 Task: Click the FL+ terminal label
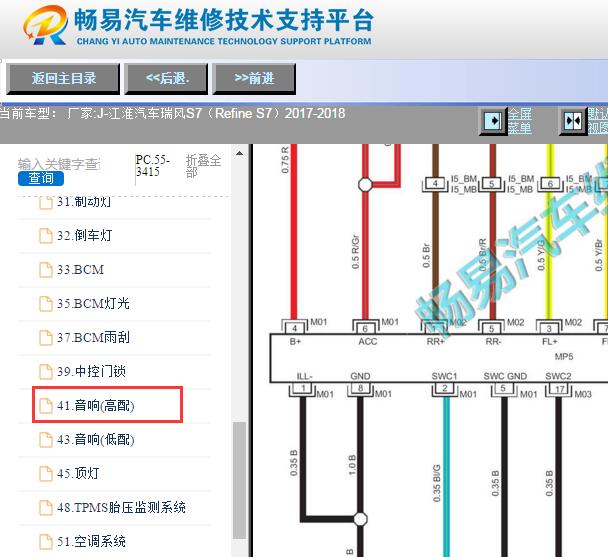[x=549, y=341]
